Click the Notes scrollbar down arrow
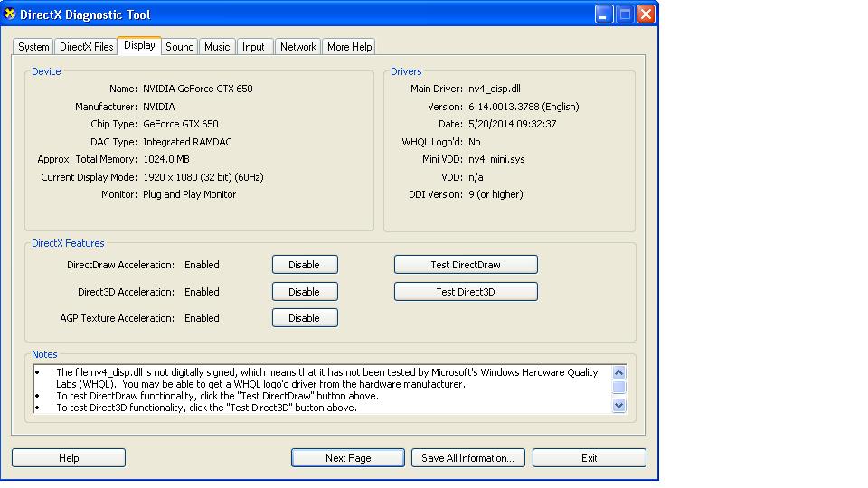This screenshot has height=488, width=868. 619,406
